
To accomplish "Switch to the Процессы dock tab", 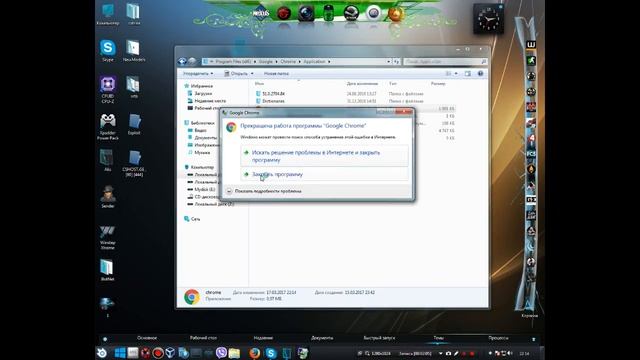I will point(498,338).
